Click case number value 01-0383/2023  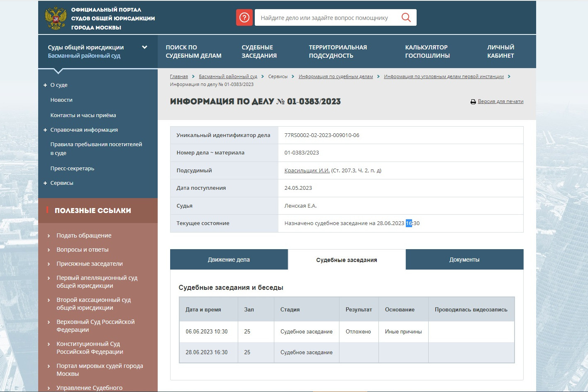302,153
